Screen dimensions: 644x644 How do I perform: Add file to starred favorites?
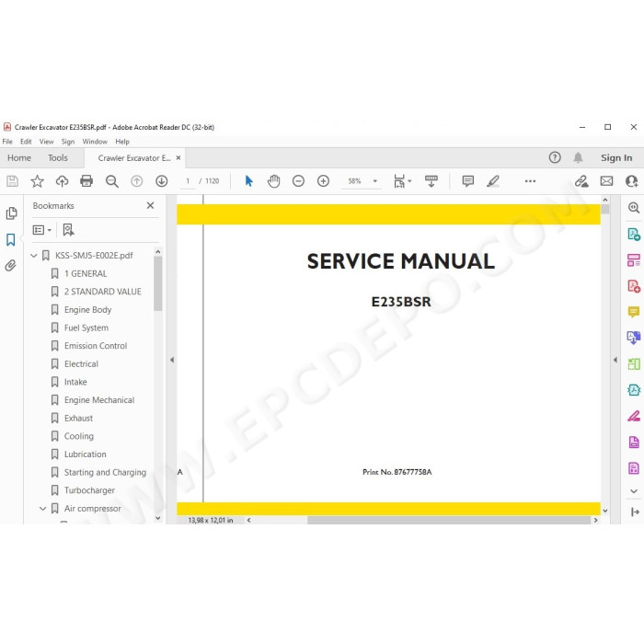click(x=37, y=181)
